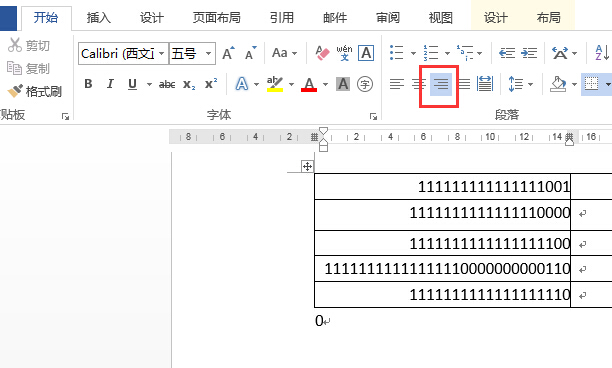Apply distributed alignment
The height and width of the screenshot is (368, 612).
pos(485,84)
